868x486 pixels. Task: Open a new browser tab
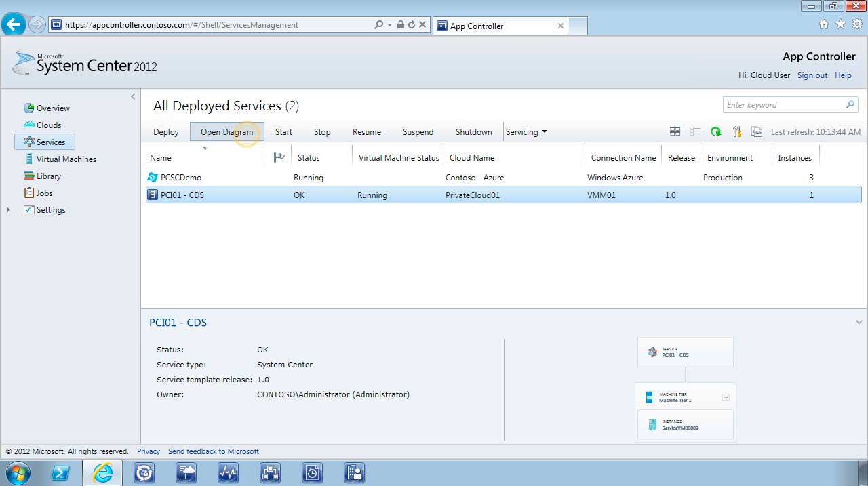click(577, 26)
